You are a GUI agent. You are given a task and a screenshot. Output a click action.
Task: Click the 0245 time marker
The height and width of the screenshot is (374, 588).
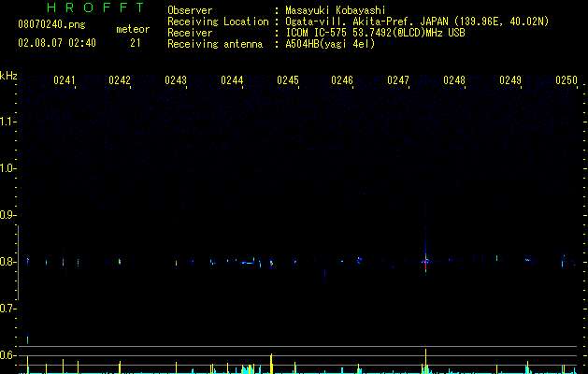288,80
